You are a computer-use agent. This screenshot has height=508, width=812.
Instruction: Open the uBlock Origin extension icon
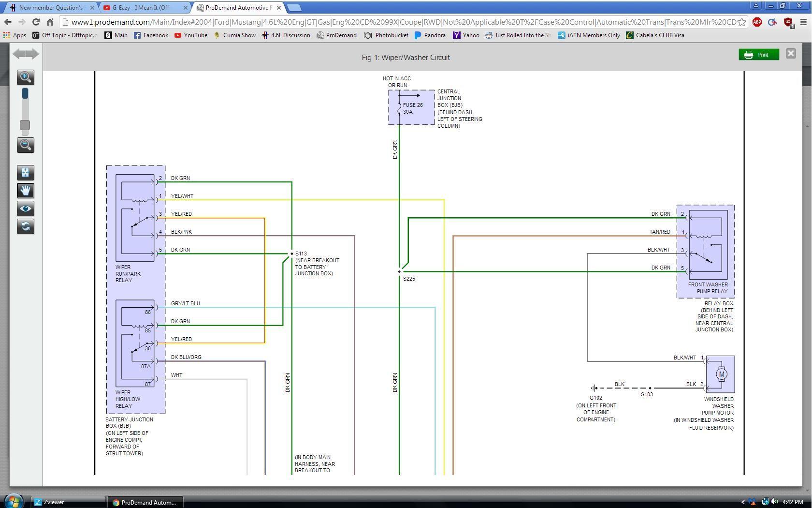pyautogui.click(x=788, y=22)
